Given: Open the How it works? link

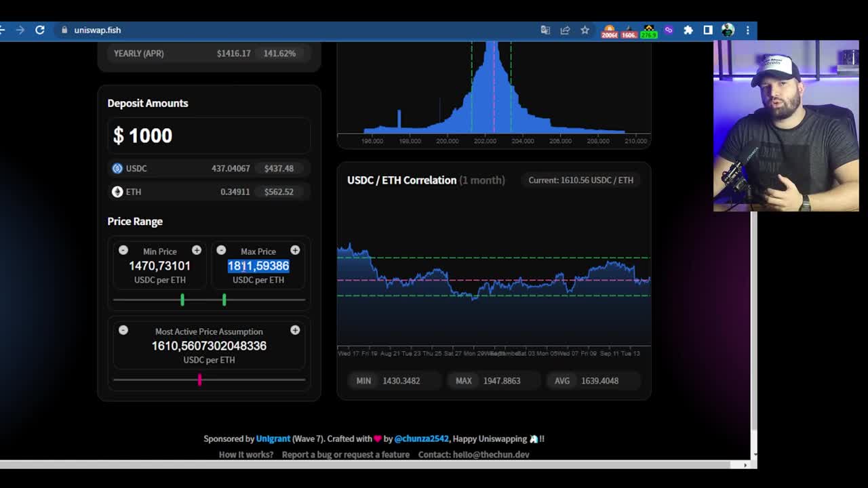Looking at the screenshot, I should point(246,454).
